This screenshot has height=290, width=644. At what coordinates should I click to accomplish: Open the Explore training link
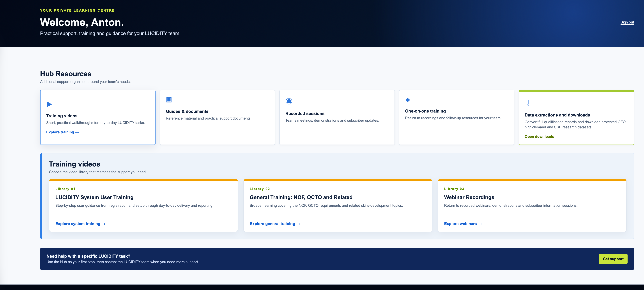(x=62, y=132)
